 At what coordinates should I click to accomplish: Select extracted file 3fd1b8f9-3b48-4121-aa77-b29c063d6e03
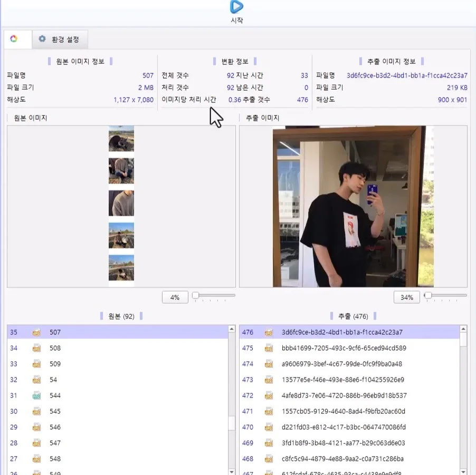pyautogui.click(x=349, y=443)
